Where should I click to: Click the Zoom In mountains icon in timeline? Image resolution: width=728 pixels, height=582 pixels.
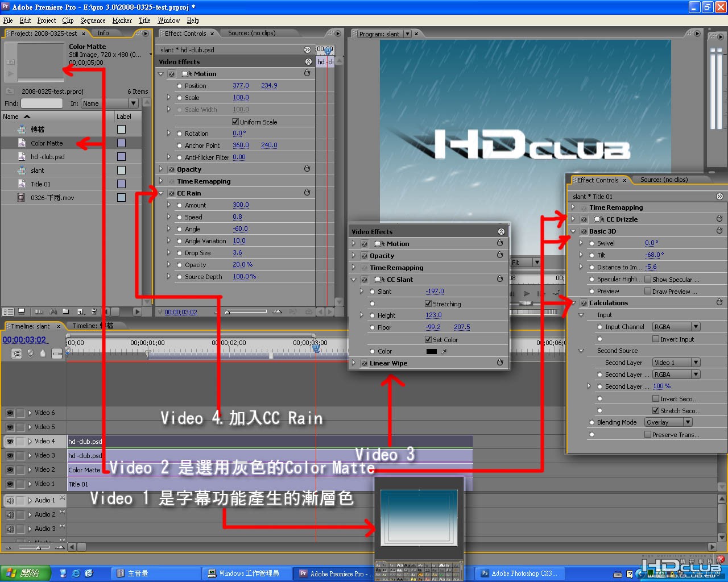tap(59, 547)
